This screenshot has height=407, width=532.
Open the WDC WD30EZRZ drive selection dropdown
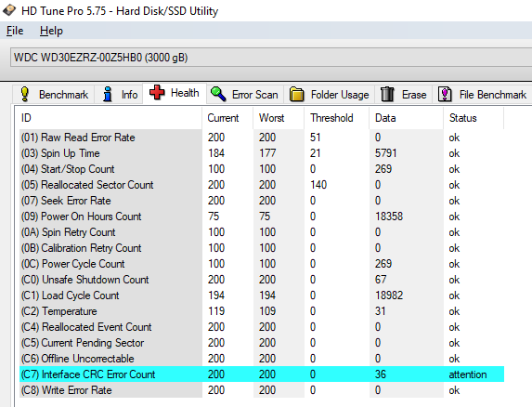pyautogui.click(x=271, y=58)
